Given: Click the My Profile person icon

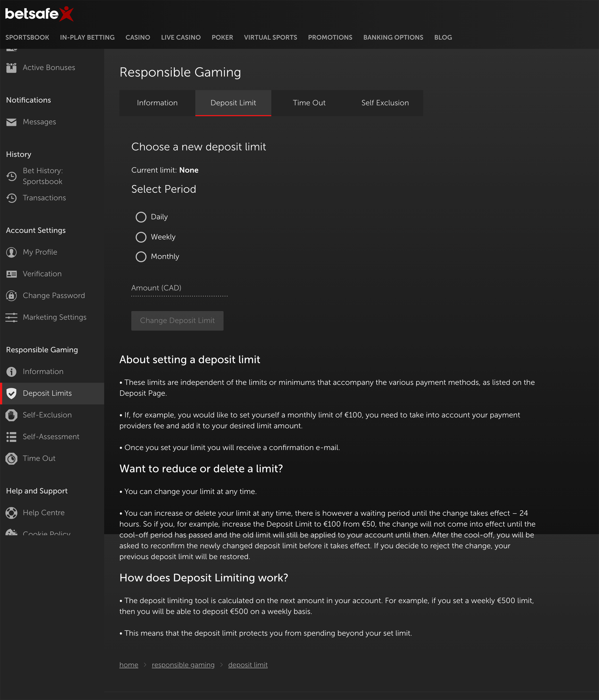Looking at the screenshot, I should (x=11, y=252).
